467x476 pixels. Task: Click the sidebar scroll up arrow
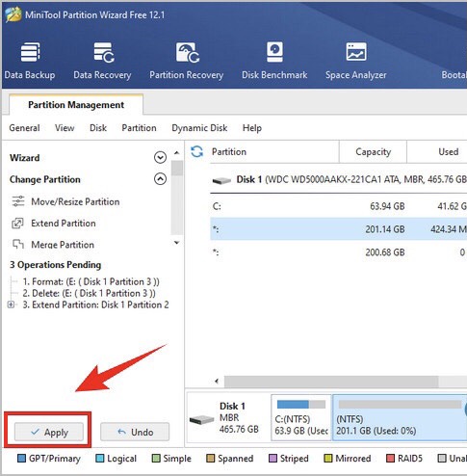pyautogui.click(x=176, y=153)
